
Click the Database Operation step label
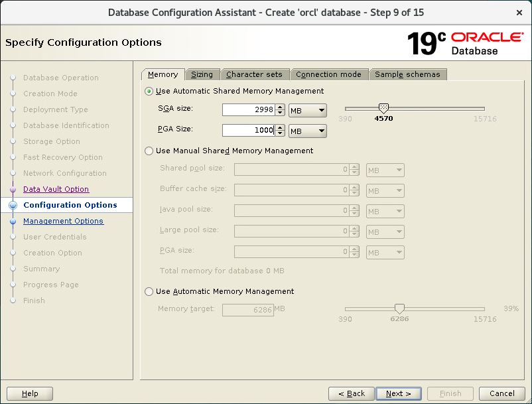pyautogui.click(x=61, y=78)
